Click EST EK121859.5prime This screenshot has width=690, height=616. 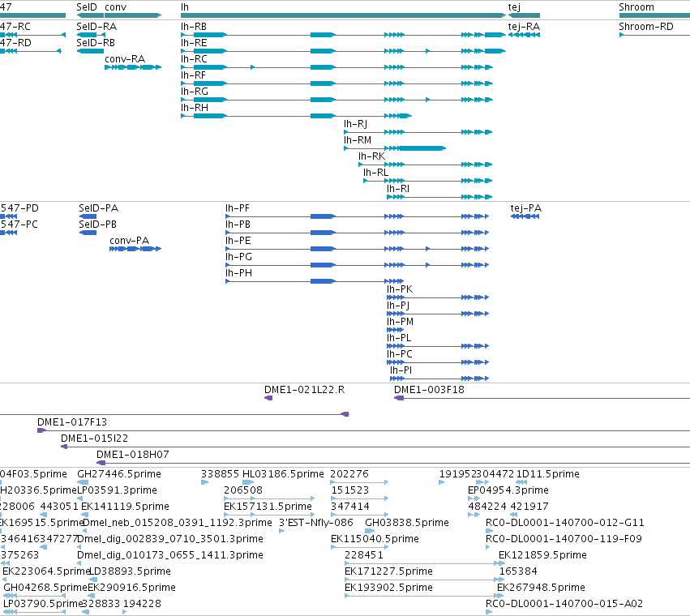point(542,555)
